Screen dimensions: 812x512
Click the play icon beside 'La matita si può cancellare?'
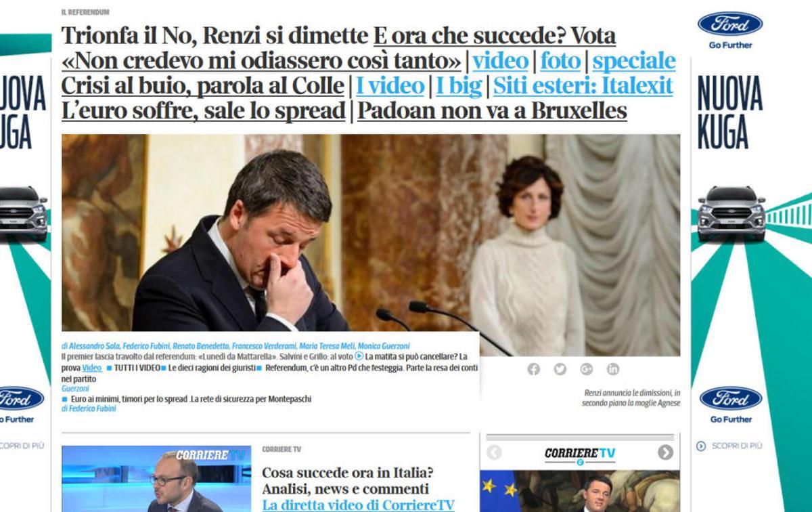point(359,356)
